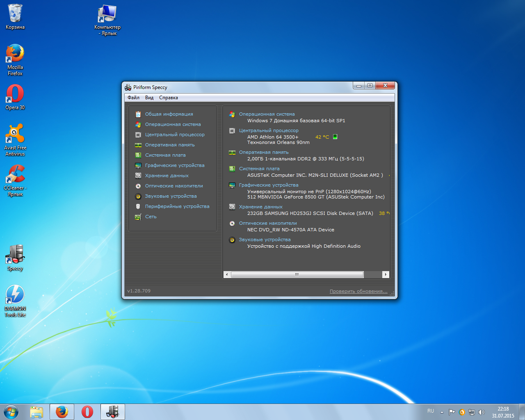This screenshot has width=525, height=420.
Task: Select the Opera 30 desktop shortcut
Action: (15, 97)
